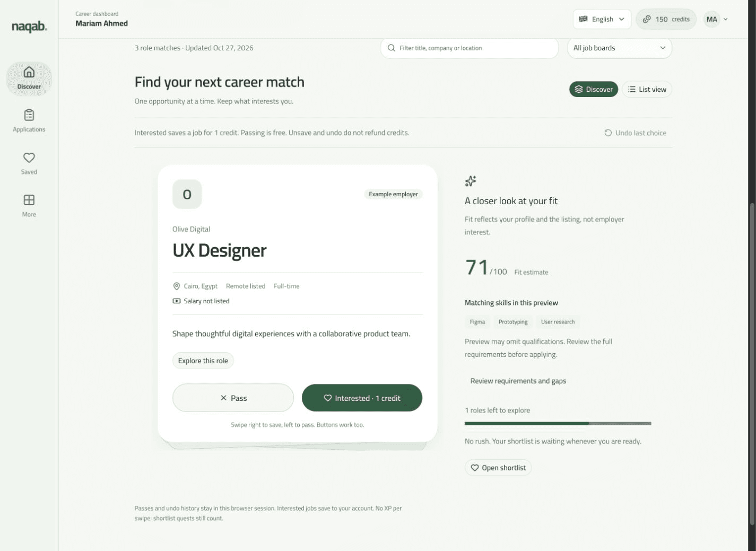The width and height of the screenshot is (756, 551).
Task: Click the Full-time label
Action: (x=286, y=286)
